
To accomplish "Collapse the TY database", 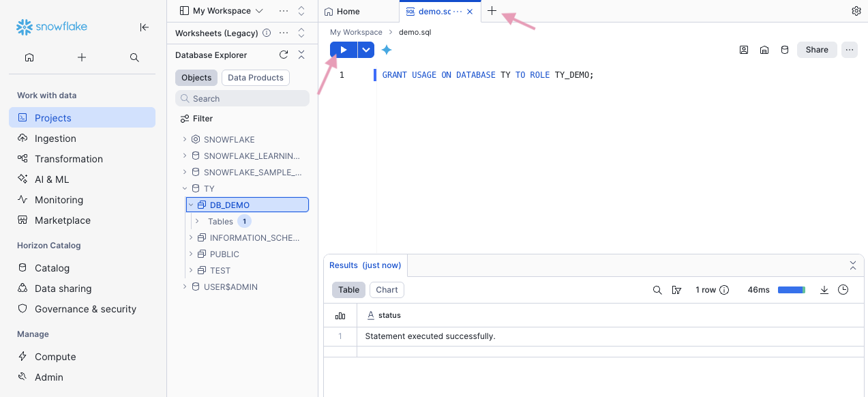I will [185, 188].
